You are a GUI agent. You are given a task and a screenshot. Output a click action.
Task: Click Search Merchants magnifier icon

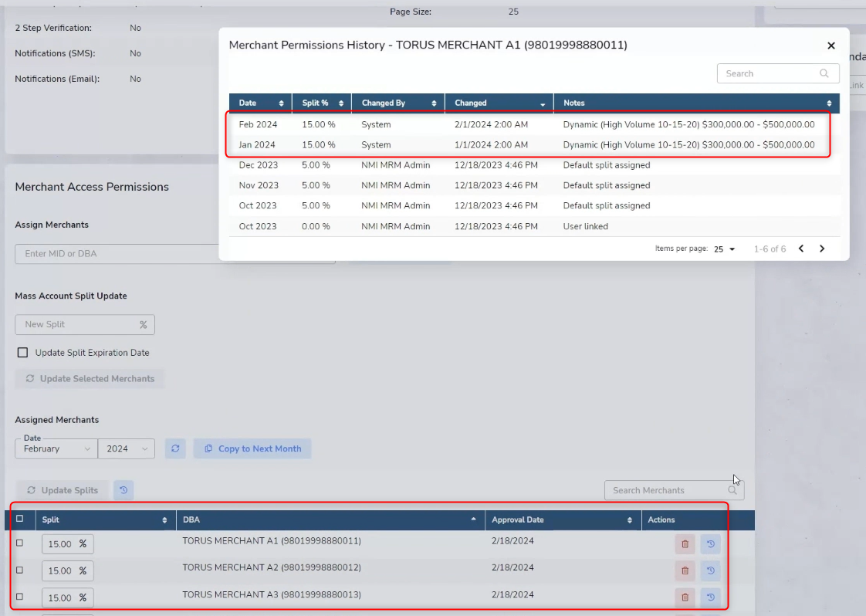732,490
